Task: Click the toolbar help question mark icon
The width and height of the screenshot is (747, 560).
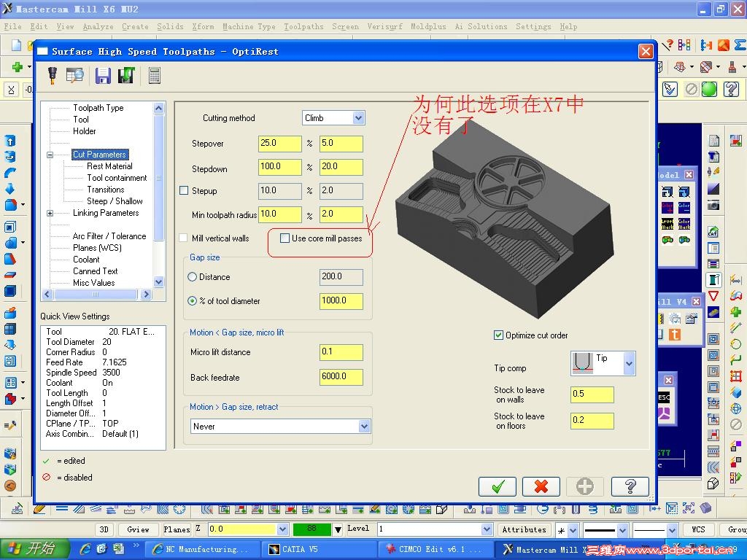Action: click(731, 89)
